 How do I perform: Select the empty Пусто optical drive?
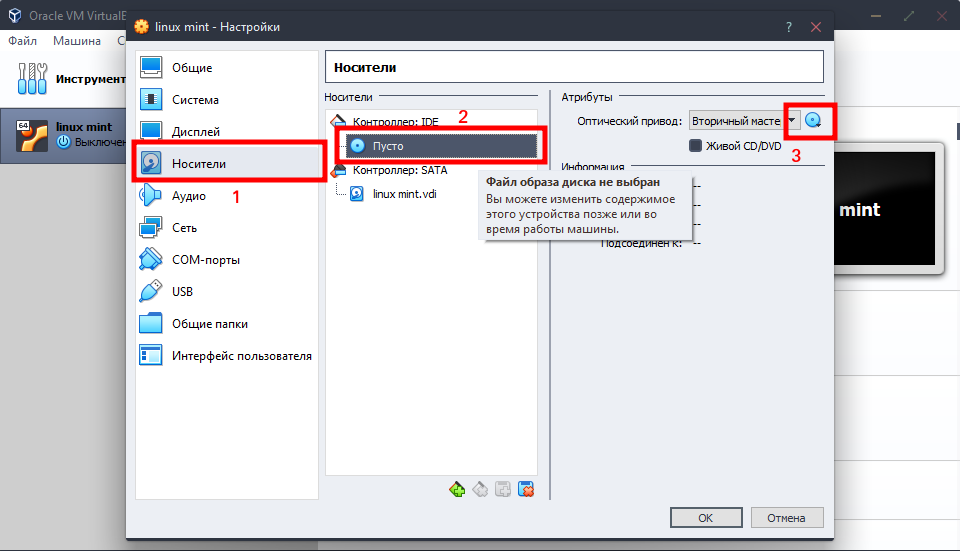[388, 146]
